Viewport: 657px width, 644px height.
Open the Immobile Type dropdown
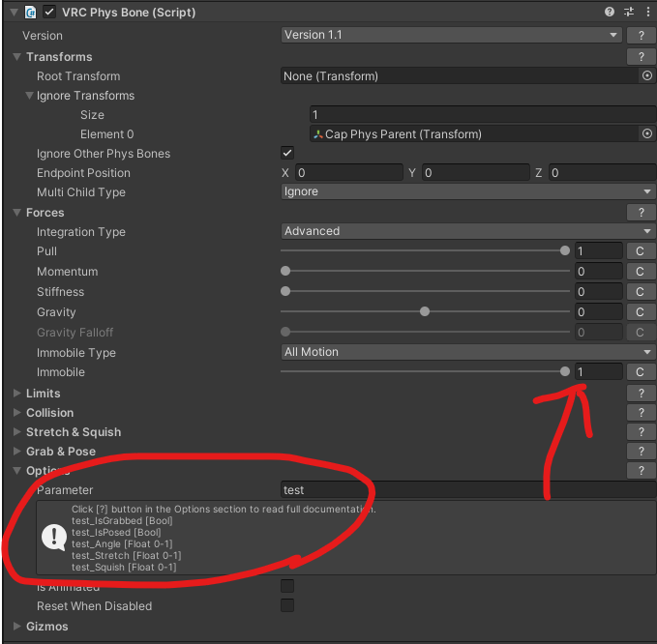[468, 352]
